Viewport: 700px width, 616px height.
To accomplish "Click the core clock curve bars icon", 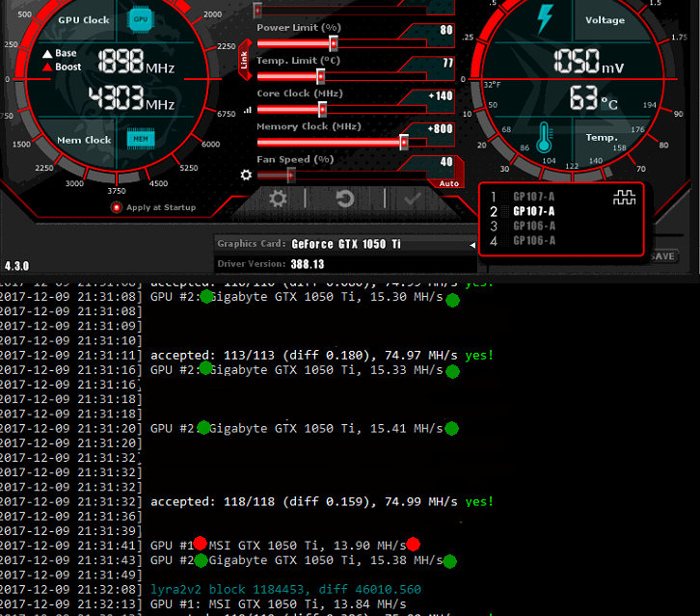I will tap(248, 110).
